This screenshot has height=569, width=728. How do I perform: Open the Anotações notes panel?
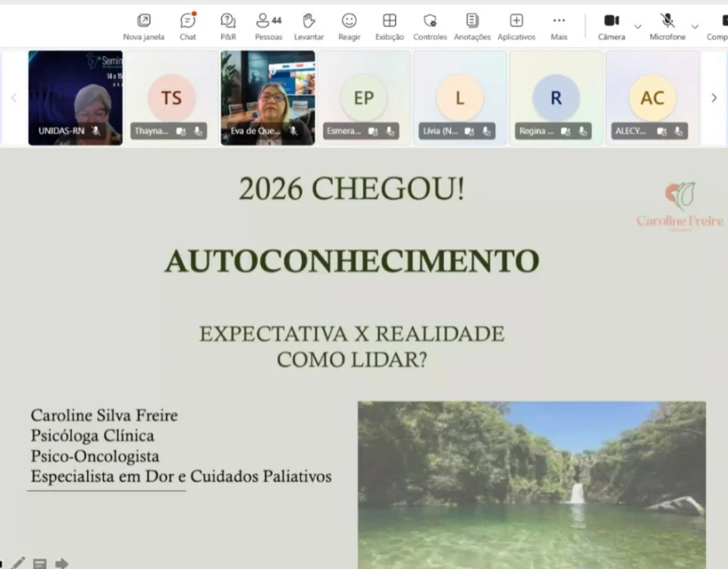pos(472,25)
